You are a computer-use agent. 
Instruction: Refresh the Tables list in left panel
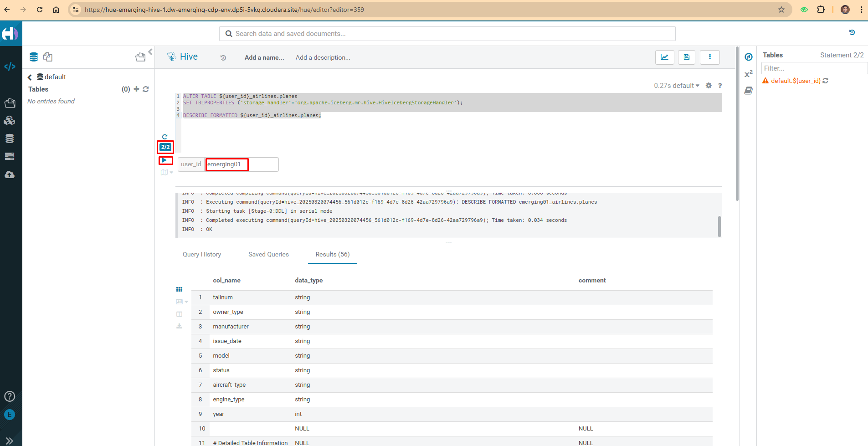[x=146, y=89]
